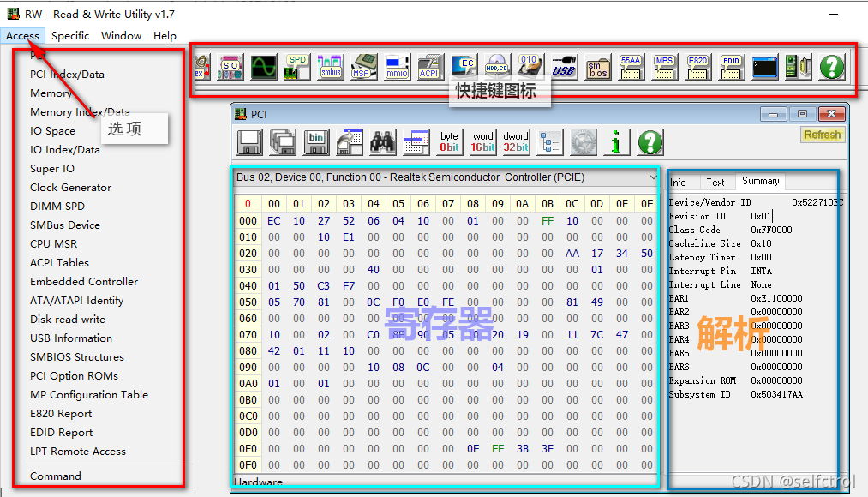Click the floppy save icon in PCI window

tap(247, 141)
